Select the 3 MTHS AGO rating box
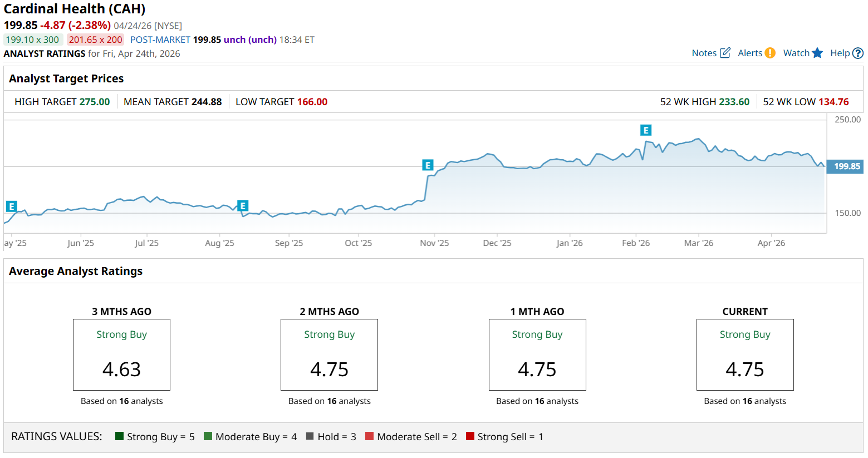This screenshot has width=868, height=458. (x=121, y=354)
